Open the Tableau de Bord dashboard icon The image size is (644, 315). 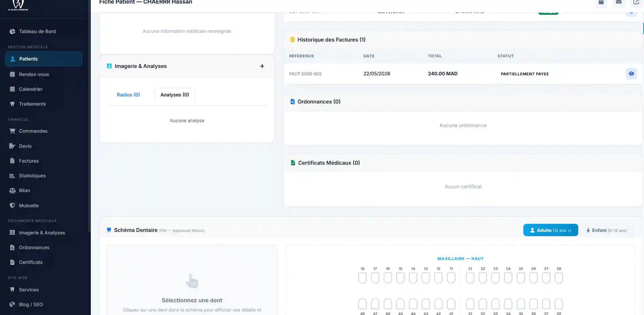12,31
